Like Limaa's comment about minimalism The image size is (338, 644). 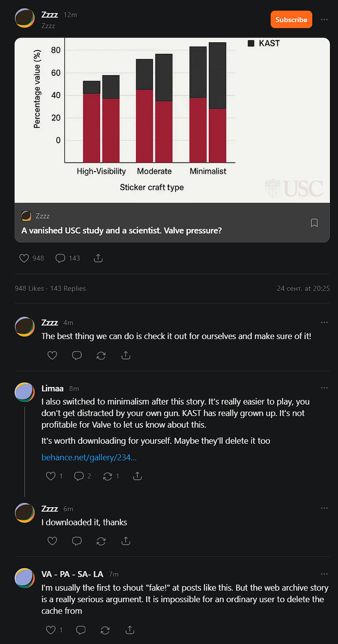[55, 476]
